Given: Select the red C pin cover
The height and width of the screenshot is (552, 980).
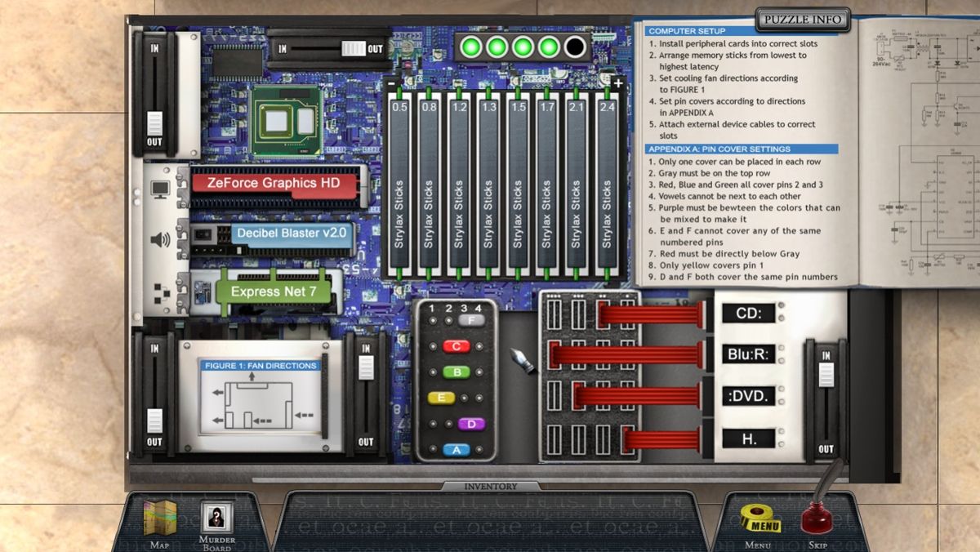Looking at the screenshot, I should (456, 346).
